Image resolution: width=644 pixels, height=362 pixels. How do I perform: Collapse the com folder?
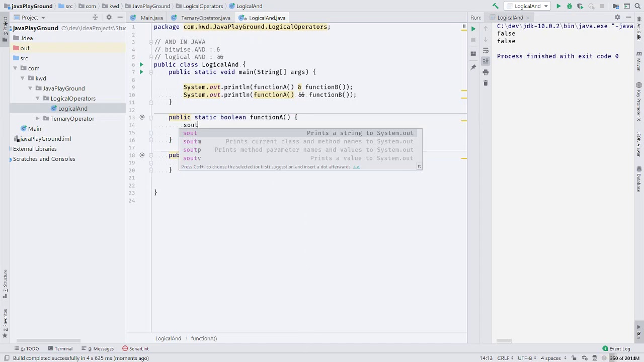pyautogui.click(x=15, y=68)
